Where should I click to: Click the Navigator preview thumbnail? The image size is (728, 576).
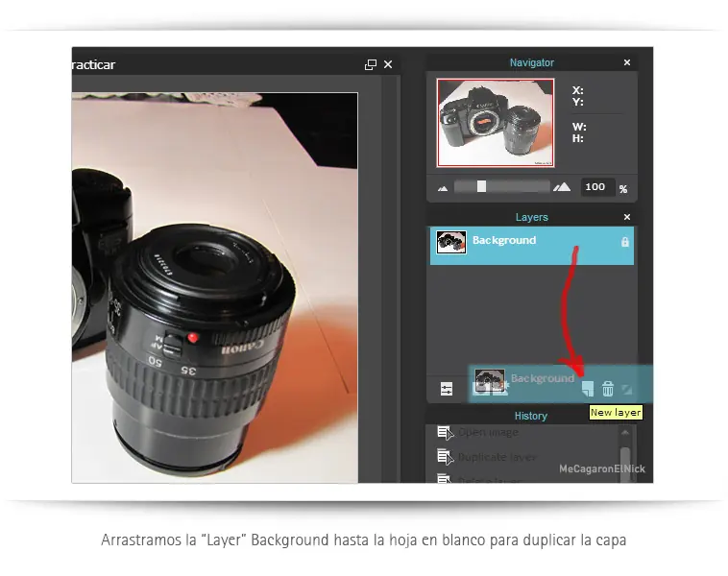click(496, 123)
